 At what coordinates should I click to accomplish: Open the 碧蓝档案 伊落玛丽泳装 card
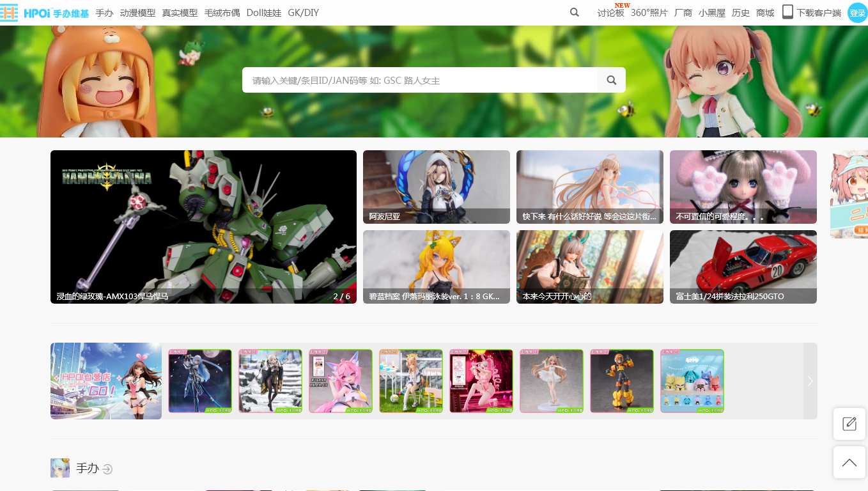pos(437,267)
